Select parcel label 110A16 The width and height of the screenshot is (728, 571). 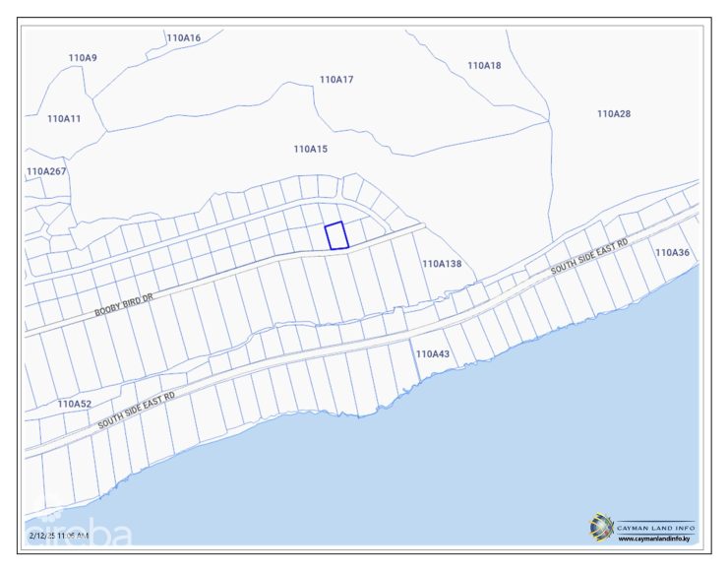(184, 38)
